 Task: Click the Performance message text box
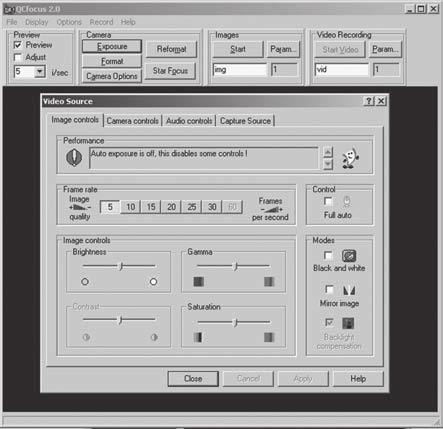coord(203,158)
